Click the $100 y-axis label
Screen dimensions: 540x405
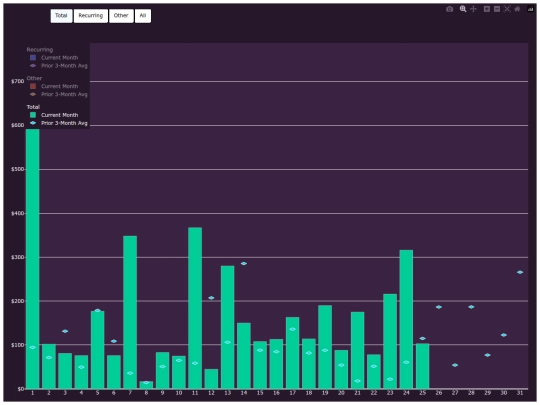click(x=18, y=345)
